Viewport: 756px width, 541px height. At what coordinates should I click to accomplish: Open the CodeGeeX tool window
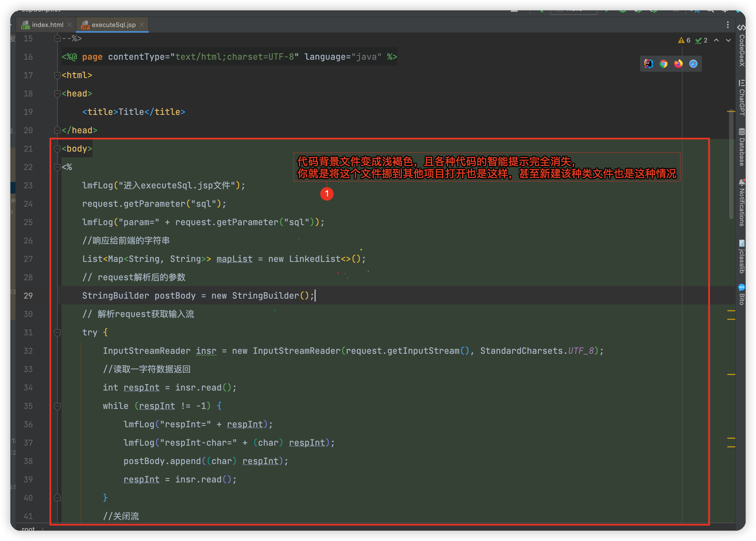(742, 46)
